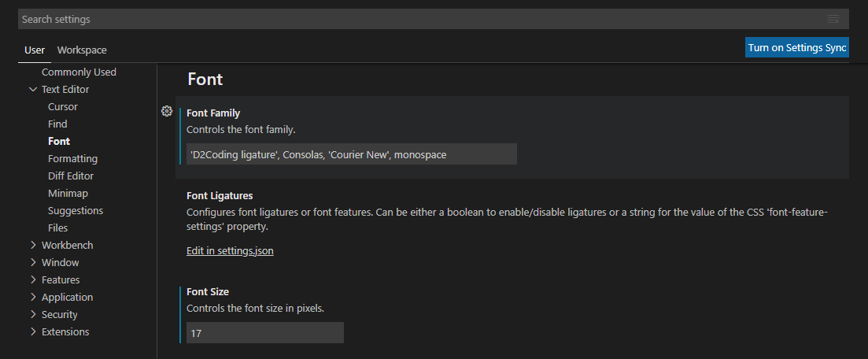Expand the Features section chevron
This screenshot has width=868, height=359.
33,279
